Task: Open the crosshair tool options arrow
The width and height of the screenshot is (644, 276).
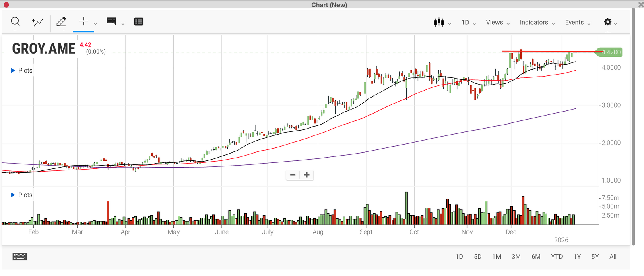Action: 95,24
